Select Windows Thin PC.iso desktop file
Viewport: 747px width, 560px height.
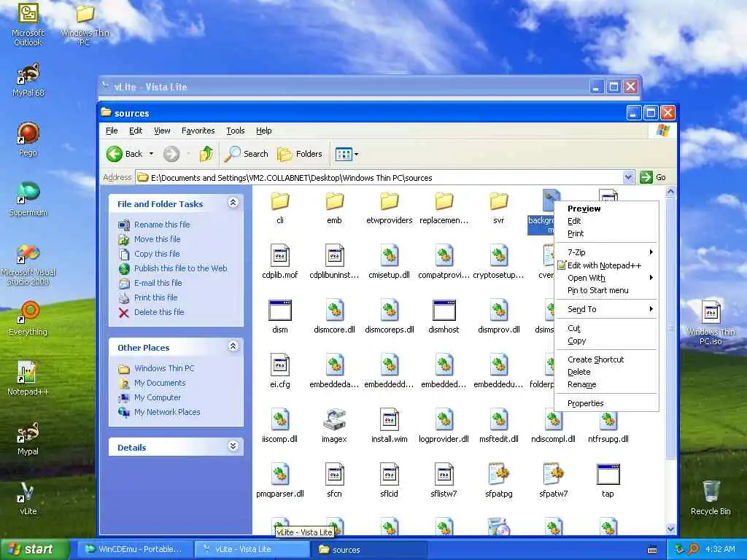pos(711,323)
